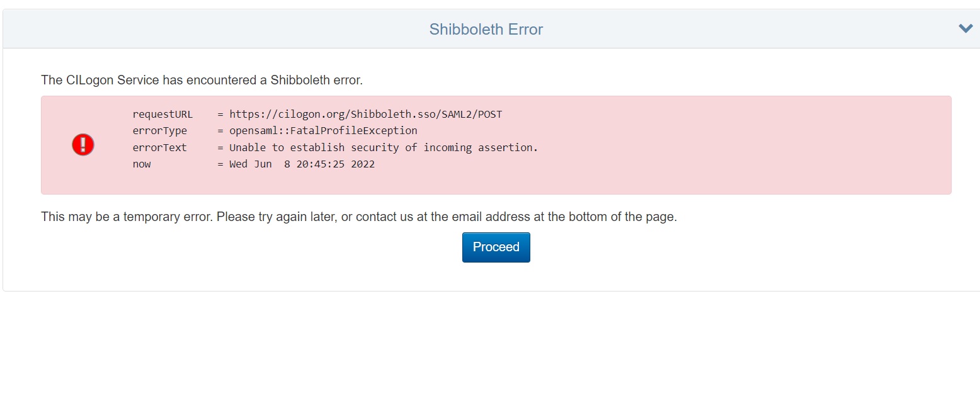Click the opensaml::FatalProfileException error type value
Image resolution: width=980 pixels, height=408 pixels.
tap(323, 131)
